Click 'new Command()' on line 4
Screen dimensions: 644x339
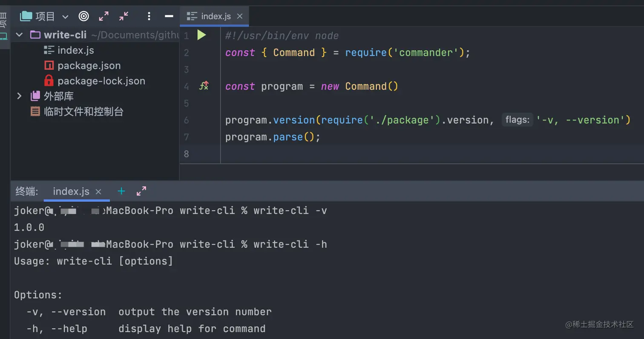pyautogui.click(x=359, y=86)
